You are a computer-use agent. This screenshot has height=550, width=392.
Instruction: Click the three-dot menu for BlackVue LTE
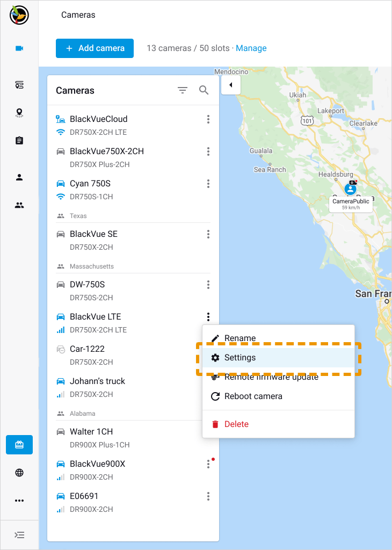tap(208, 317)
